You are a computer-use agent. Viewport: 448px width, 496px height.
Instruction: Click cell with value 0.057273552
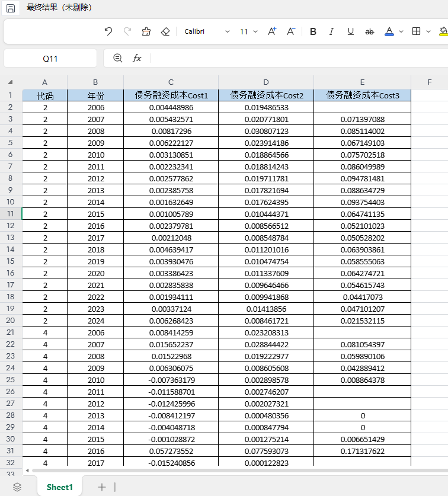(171, 451)
